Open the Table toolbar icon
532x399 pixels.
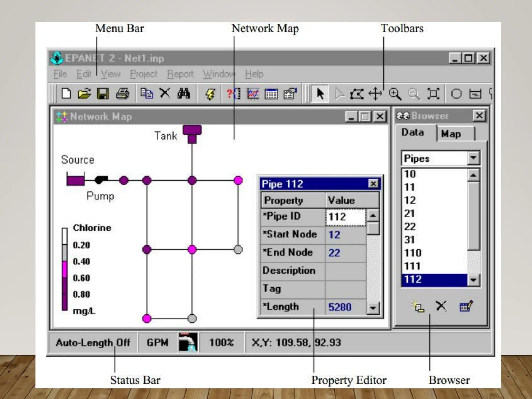tap(271, 94)
